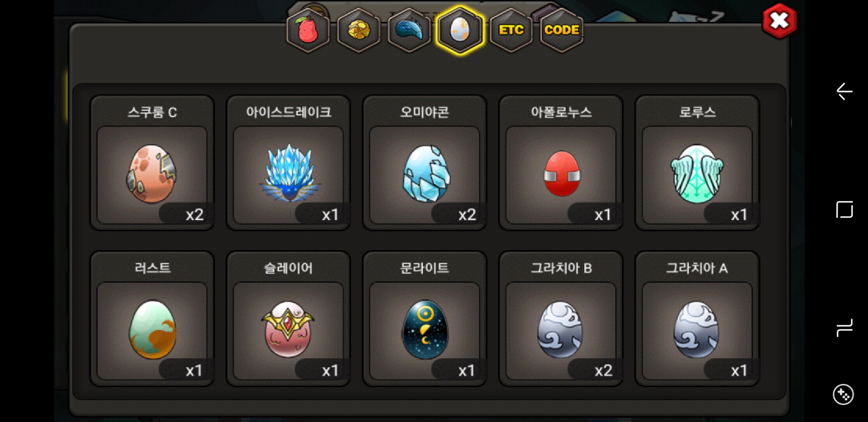Open the CODE tab
The width and height of the screenshot is (868, 422).
(562, 30)
